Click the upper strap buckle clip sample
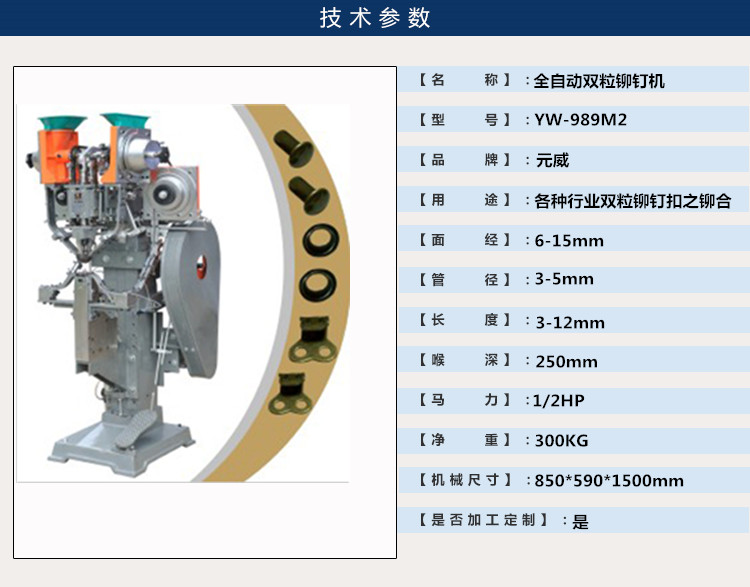This screenshot has height=587, width=750. (313, 339)
